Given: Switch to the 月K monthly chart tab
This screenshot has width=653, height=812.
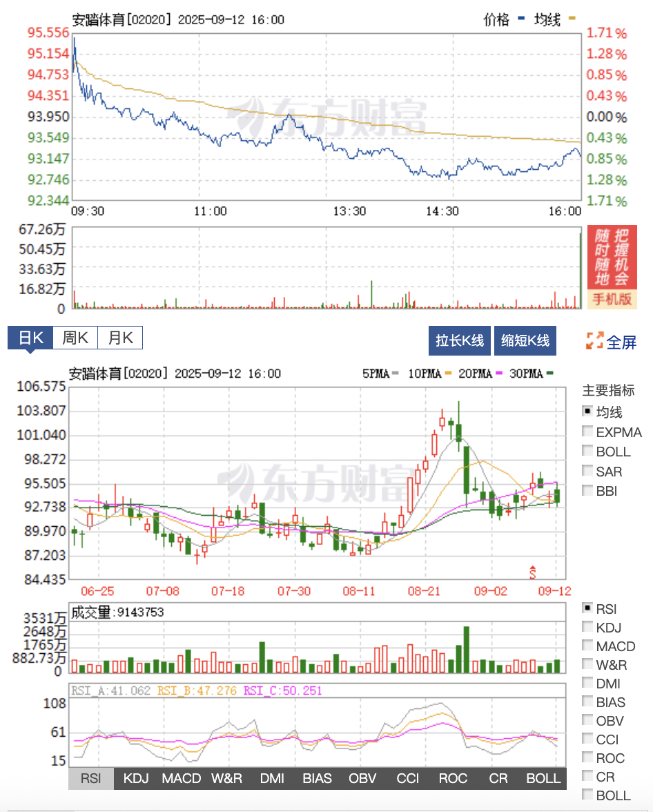Looking at the screenshot, I should click(x=119, y=338).
